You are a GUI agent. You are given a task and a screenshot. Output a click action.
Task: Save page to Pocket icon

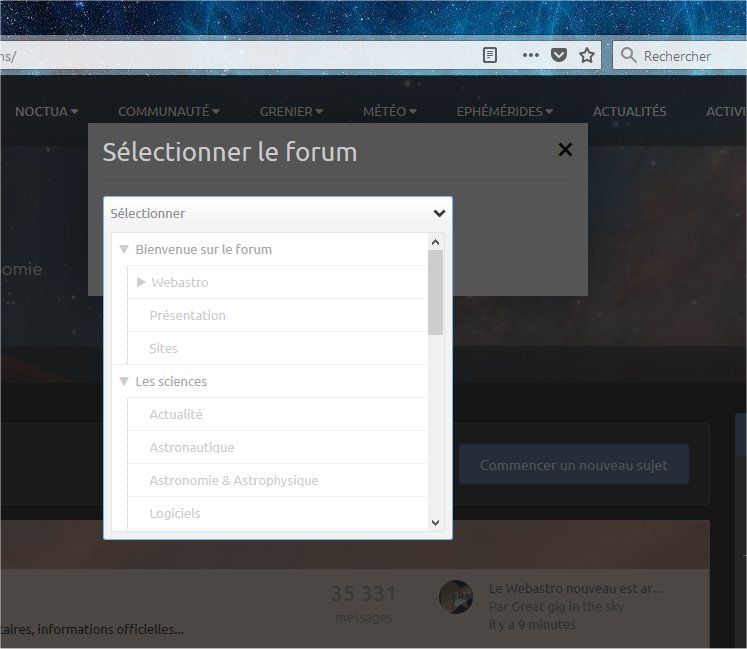[x=559, y=55]
